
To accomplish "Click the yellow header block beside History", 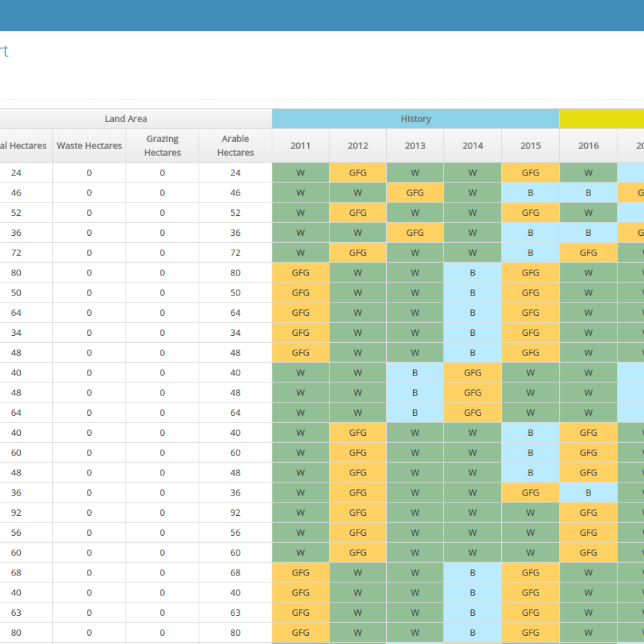I will tap(602, 119).
